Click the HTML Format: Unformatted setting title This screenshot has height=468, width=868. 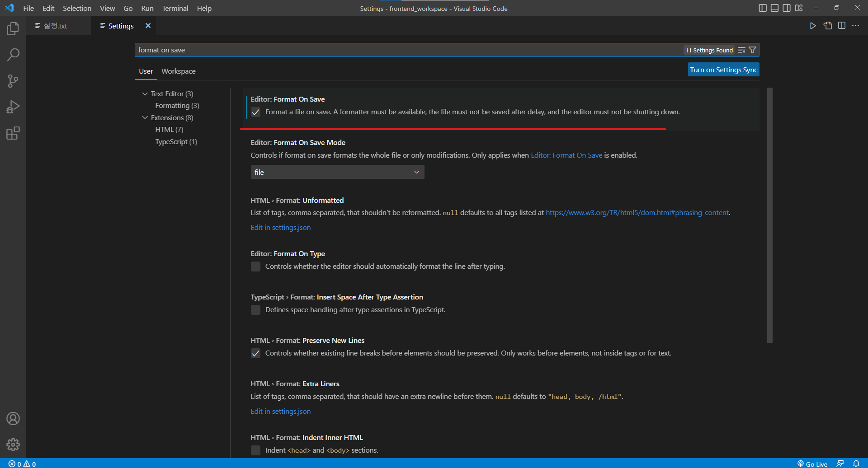pos(297,200)
